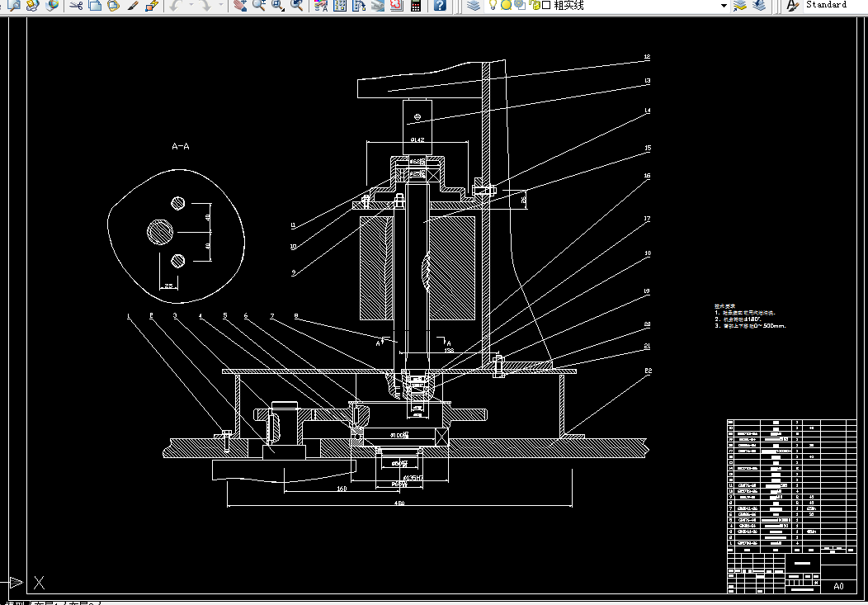The height and width of the screenshot is (605, 868).
Task: Expand the Redo history dropdown arrow
Action: [x=221, y=6]
